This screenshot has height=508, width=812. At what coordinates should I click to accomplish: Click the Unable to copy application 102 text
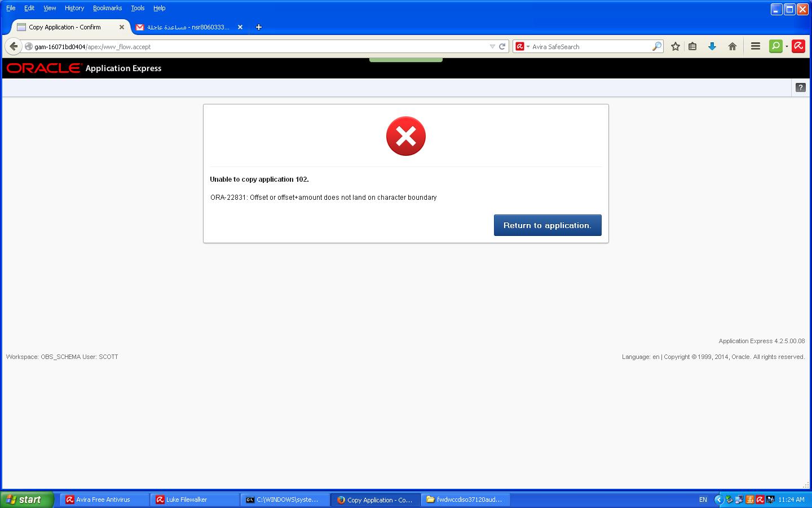[259, 179]
